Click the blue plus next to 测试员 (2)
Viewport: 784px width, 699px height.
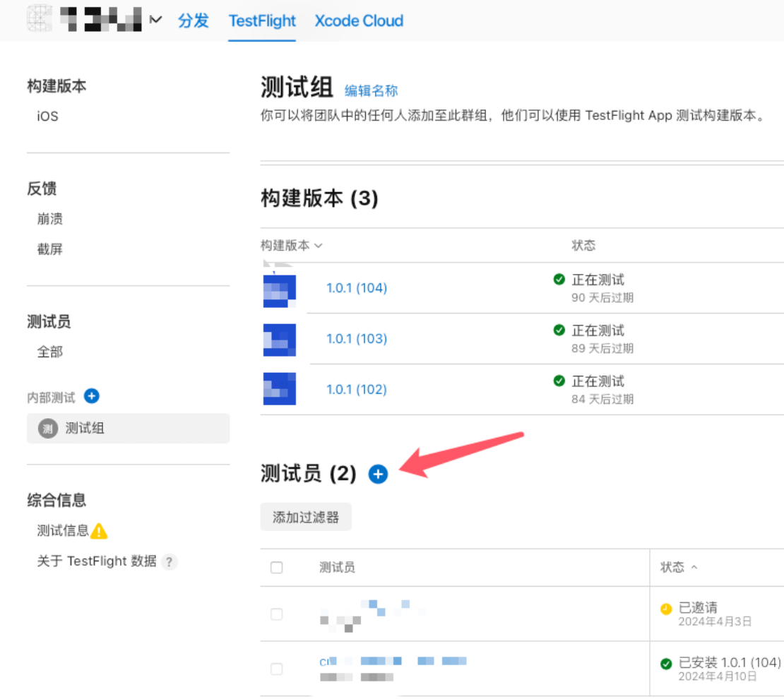coord(378,474)
